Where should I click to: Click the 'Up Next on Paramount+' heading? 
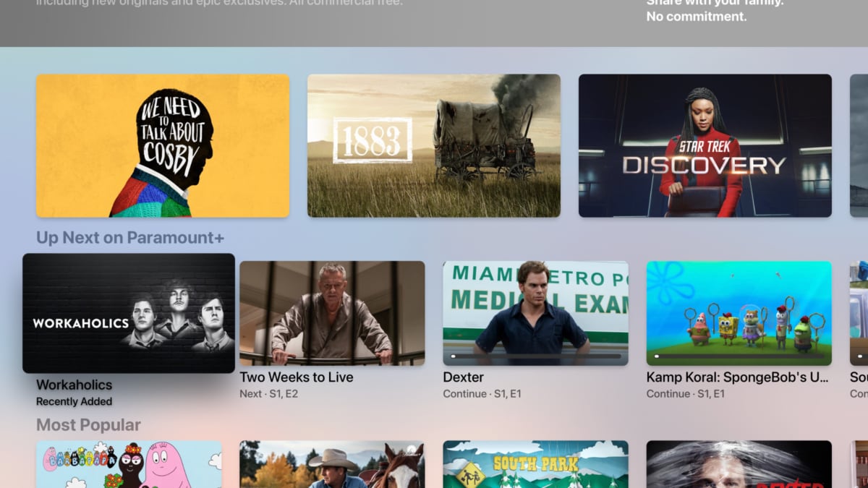tap(130, 238)
